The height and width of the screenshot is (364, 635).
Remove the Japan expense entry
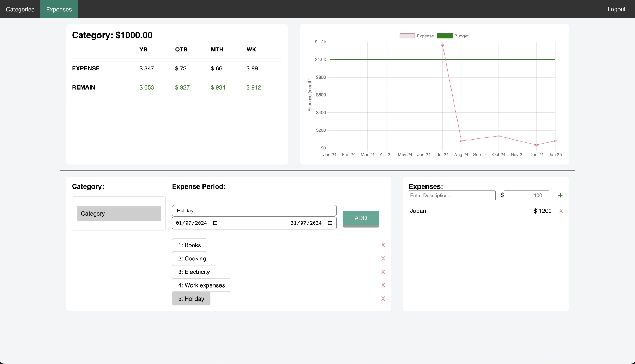[x=561, y=211]
